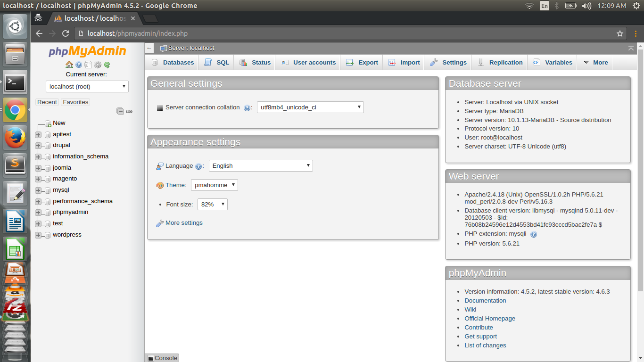Image resolution: width=644 pixels, height=362 pixels.
Task: Click the phpMyAdmin logo
Action: [87, 51]
